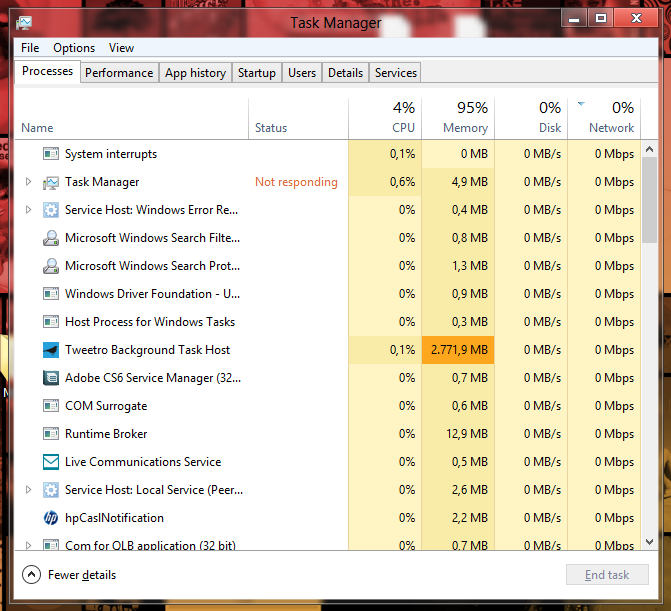Collapse view with Fewer details arrow icon
The image size is (671, 611).
(x=32, y=575)
